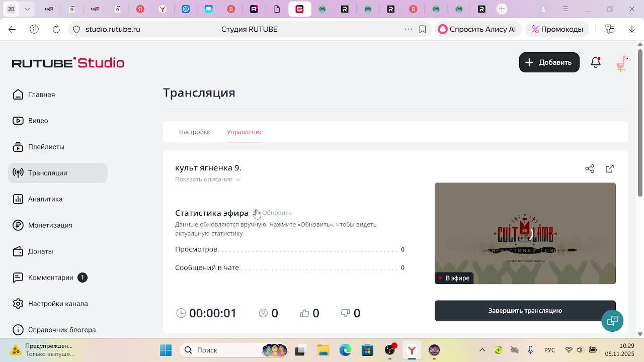This screenshot has width=644, height=362.
Task: Open the user profile avatar menu
Action: [x=622, y=63]
